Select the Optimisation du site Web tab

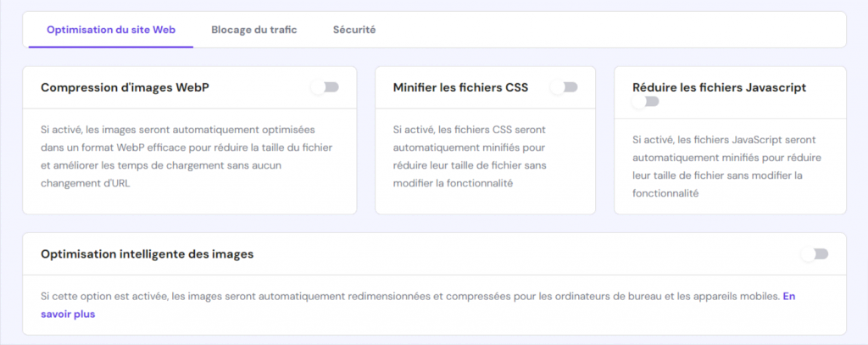[x=111, y=30]
